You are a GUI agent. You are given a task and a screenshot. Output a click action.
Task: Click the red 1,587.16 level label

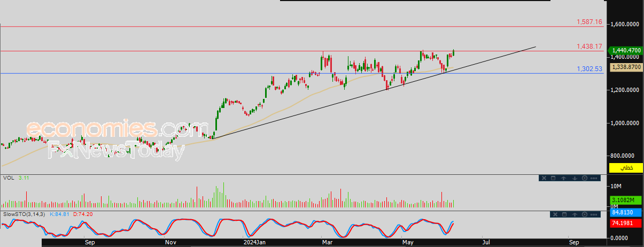tap(589, 22)
